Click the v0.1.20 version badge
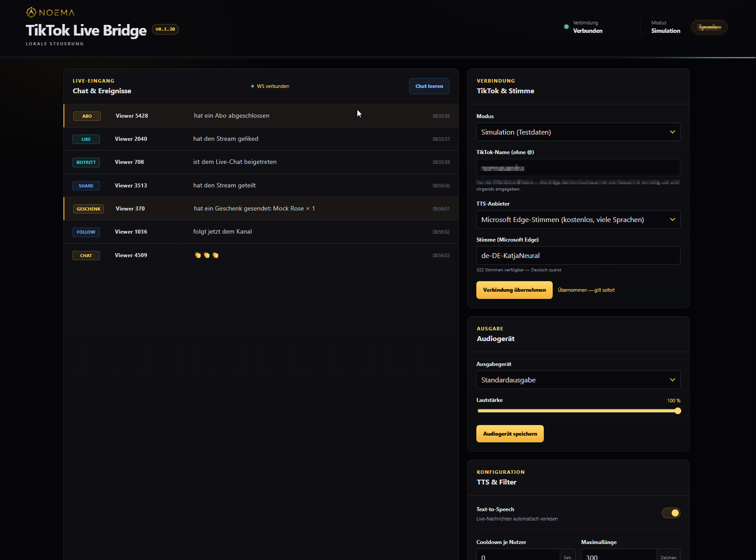The height and width of the screenshot is (560, 756). pyautogui.click(x=165, y=29)
